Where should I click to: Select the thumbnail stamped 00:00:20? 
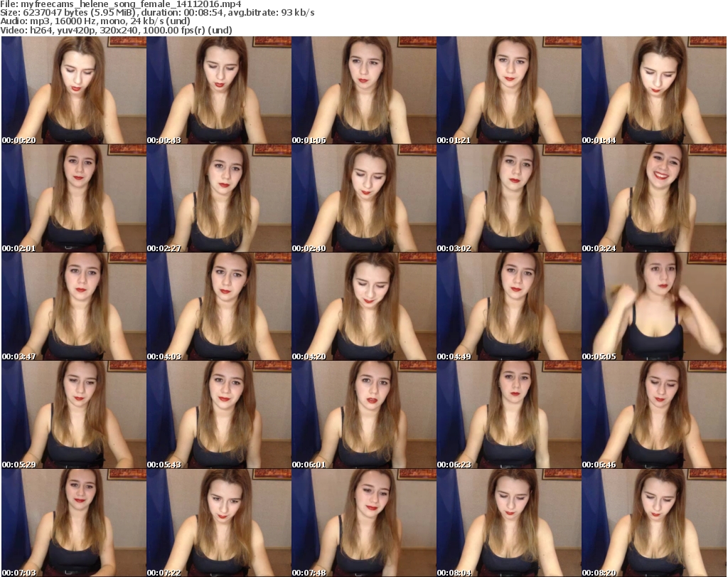coord(74,90)
